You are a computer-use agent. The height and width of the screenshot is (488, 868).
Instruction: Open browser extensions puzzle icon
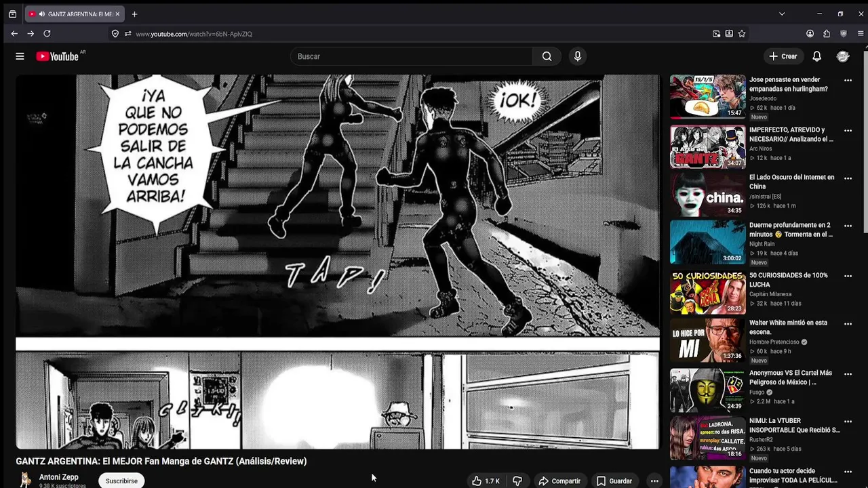[827, 33]
